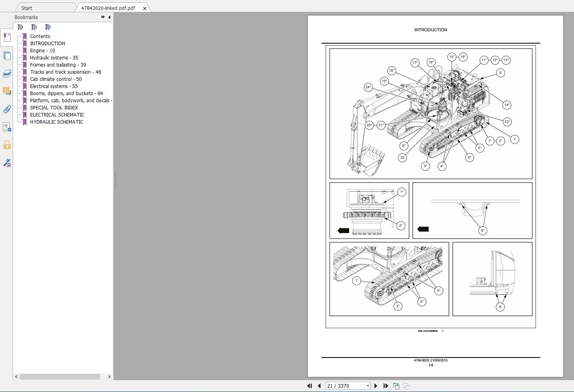The height and width of the screenshot is (392, 574).
Task: Open the Comments panel icon
Action: click(7, 91)
